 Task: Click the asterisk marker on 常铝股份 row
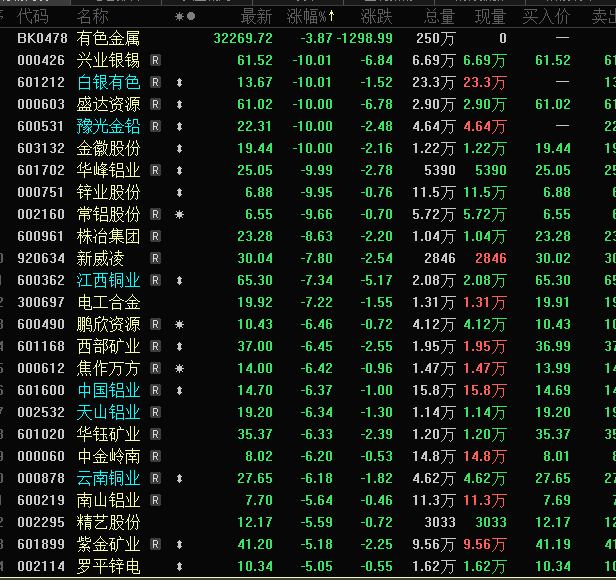[x=179, y=214]
